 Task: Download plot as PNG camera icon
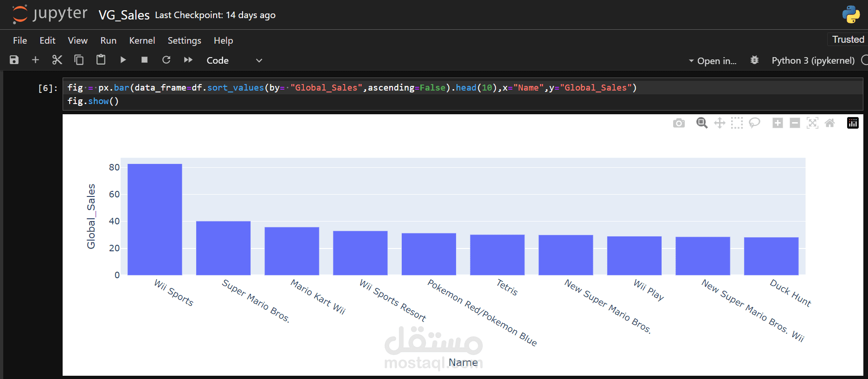pos(679,123)
